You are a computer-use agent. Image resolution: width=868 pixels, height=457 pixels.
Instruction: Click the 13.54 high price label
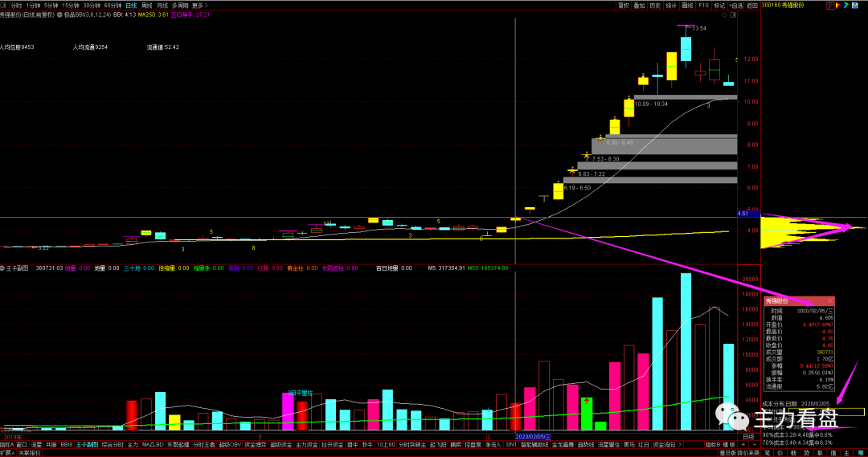pos(699,28)
